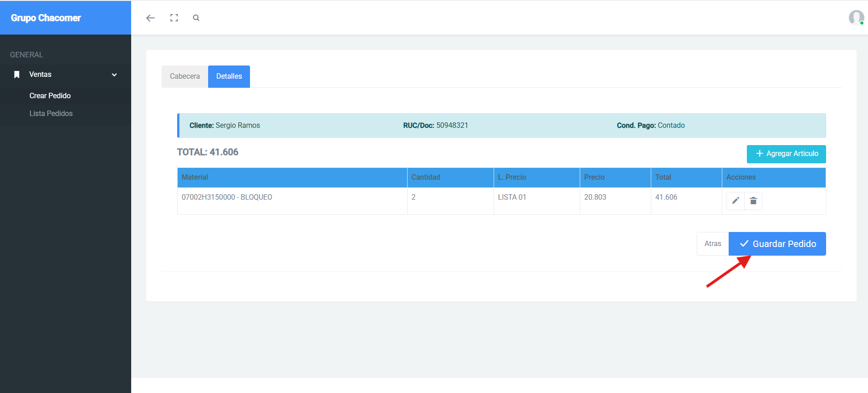868x393 pixels.
Task: Click the Grupo Chacomer logo
Action: [x=46, y=18]
